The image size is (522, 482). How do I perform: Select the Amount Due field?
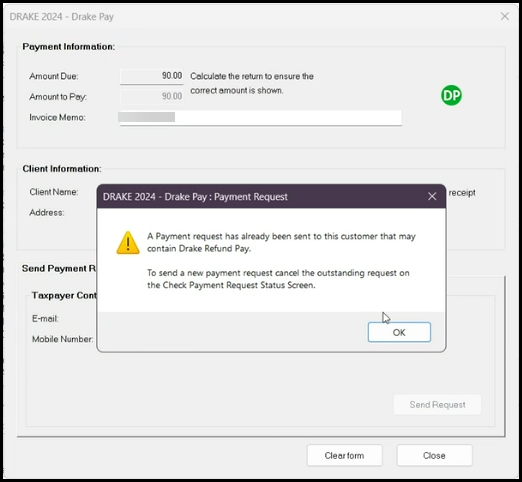click(152, 76)
